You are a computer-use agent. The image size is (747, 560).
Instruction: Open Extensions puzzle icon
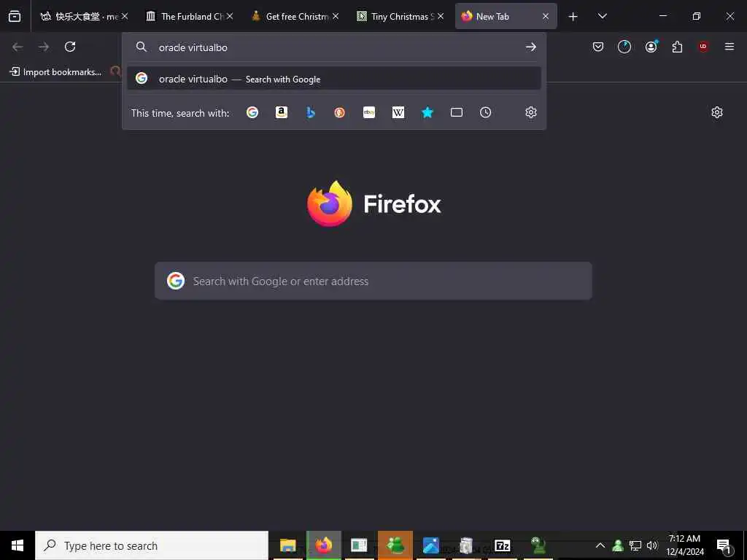(677, 47)
